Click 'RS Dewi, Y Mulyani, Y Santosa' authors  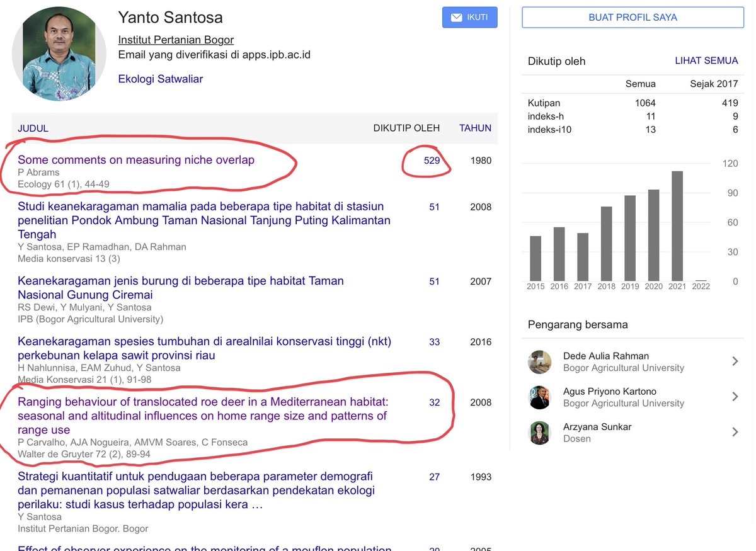coord(84,307)
